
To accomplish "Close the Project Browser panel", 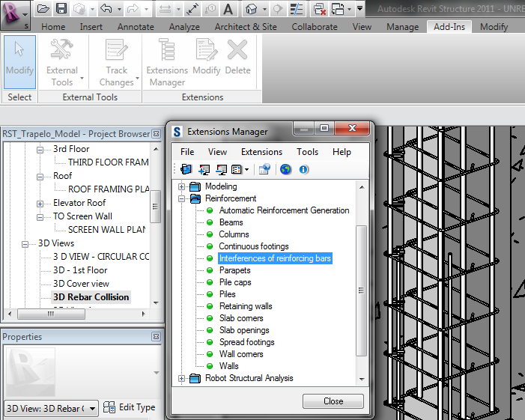I will pyautogui.click(x=156, y=133).
